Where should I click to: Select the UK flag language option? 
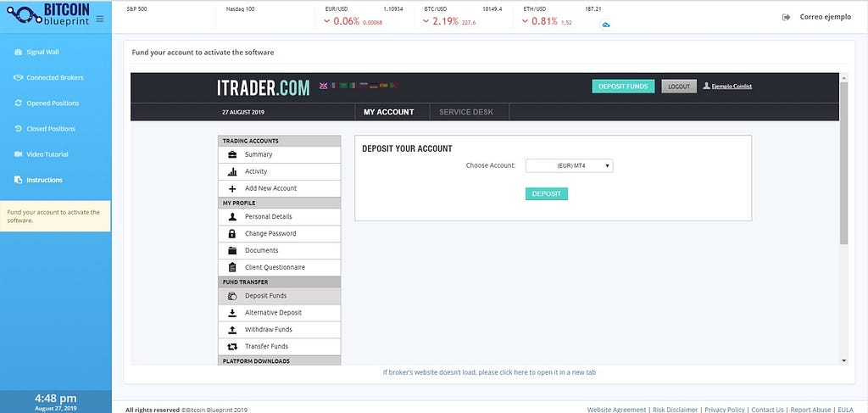(323, 86)
